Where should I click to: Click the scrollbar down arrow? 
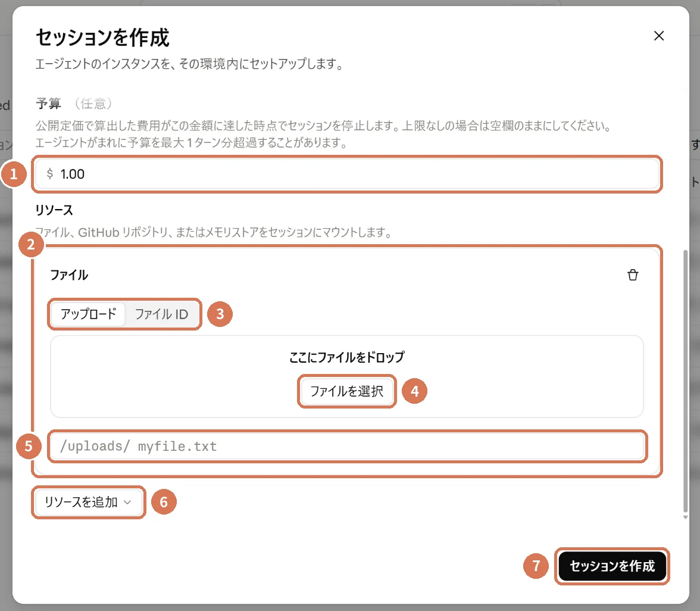[x=685, y=517]
